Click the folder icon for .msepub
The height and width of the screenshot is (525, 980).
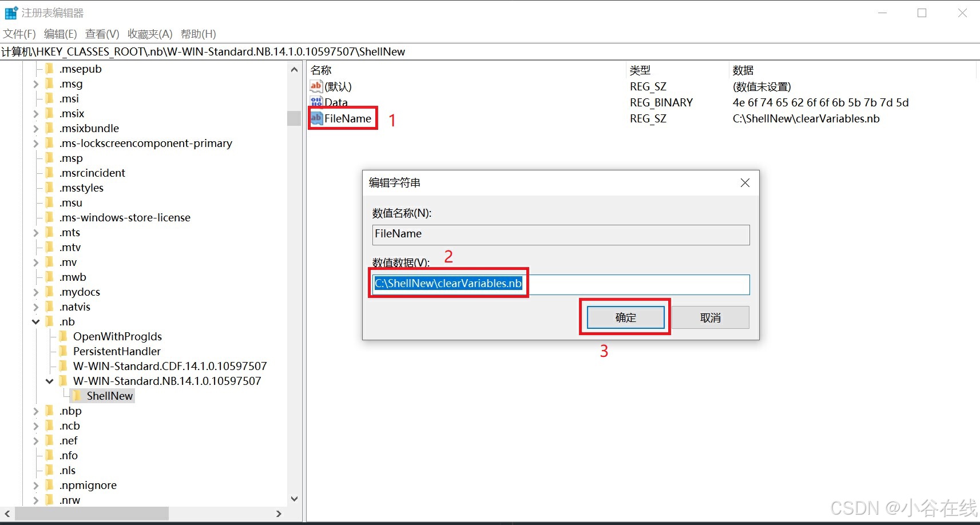(x=50, y=69)
